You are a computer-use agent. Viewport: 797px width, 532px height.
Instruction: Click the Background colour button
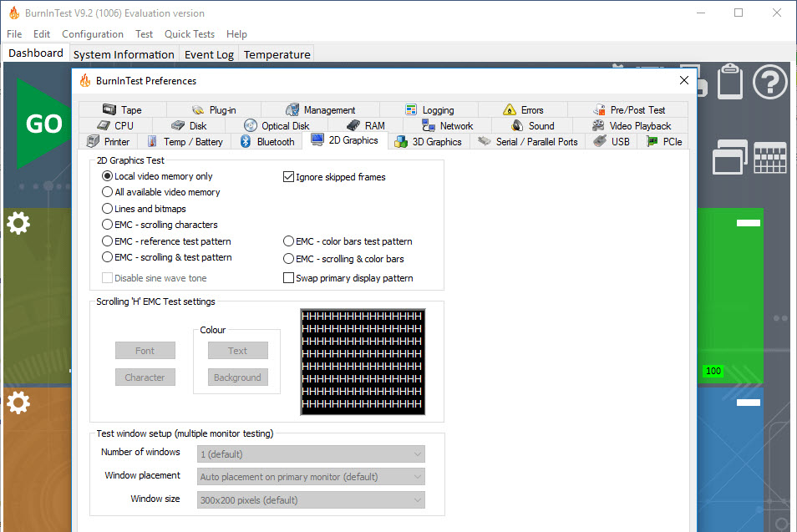tap(237, 377)
